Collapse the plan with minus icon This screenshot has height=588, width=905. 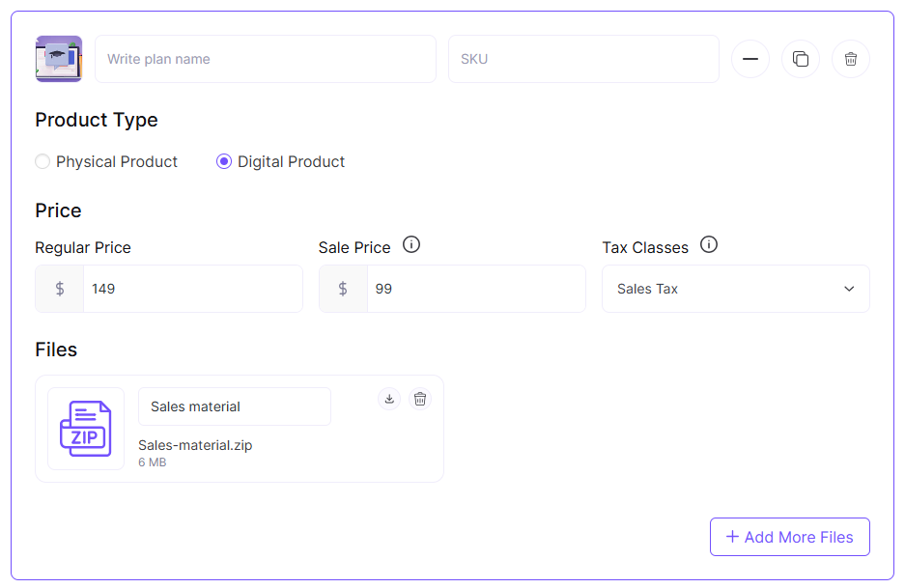click(x=750, y=59)
